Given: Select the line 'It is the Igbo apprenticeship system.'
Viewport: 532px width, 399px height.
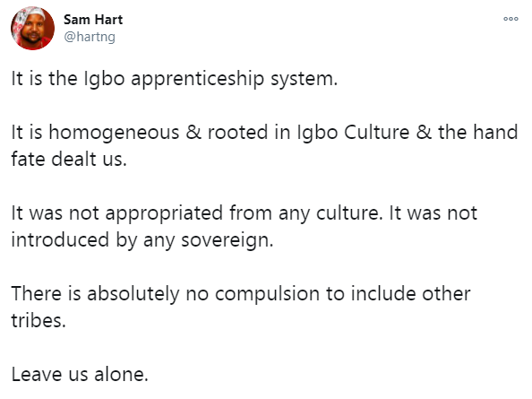Looking at the screenshot, I should pyautogui.click(x=175, y=79).
